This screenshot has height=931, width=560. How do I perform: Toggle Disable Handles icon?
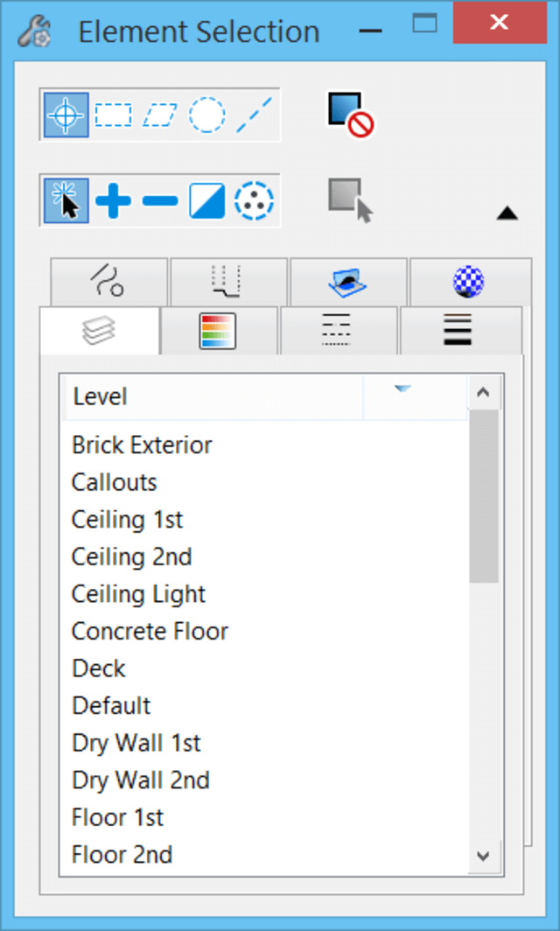[350, 115]
